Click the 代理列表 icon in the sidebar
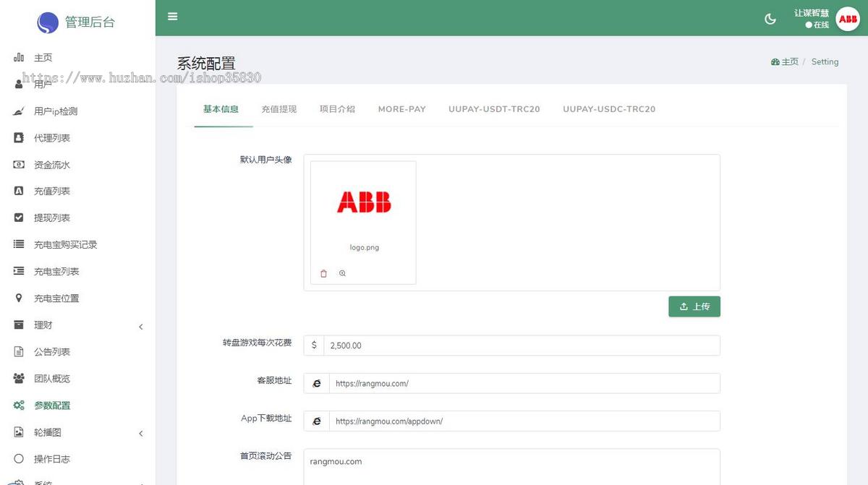The image size is (868, 485). (19, 137)
